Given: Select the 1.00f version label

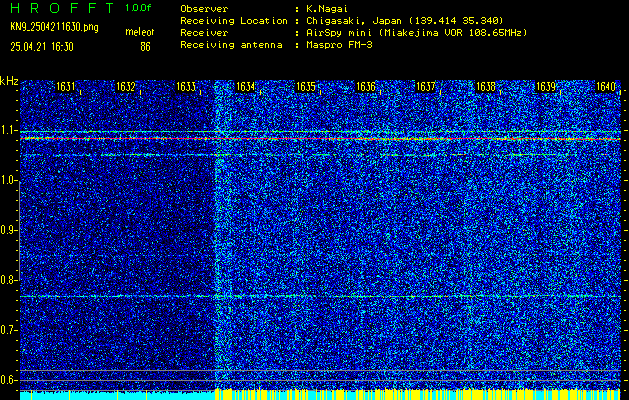Looking at the screenshot, I should 138,8.
